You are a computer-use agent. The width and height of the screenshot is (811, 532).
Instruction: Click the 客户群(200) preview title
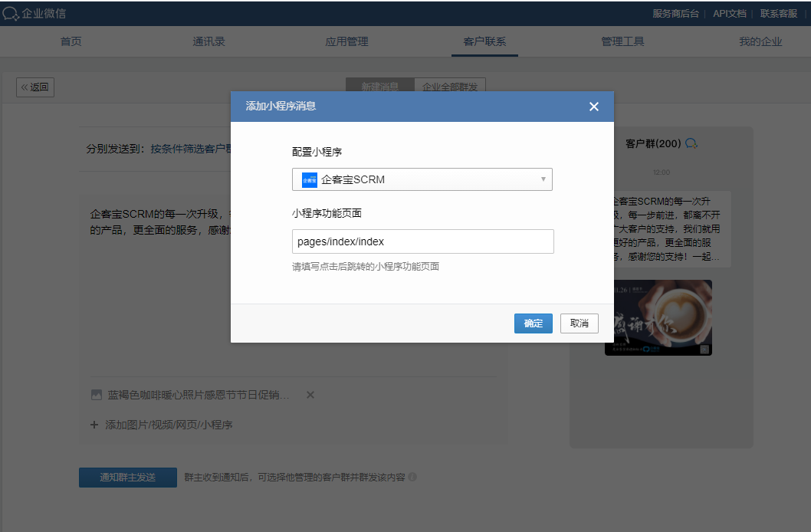(653, 143)
